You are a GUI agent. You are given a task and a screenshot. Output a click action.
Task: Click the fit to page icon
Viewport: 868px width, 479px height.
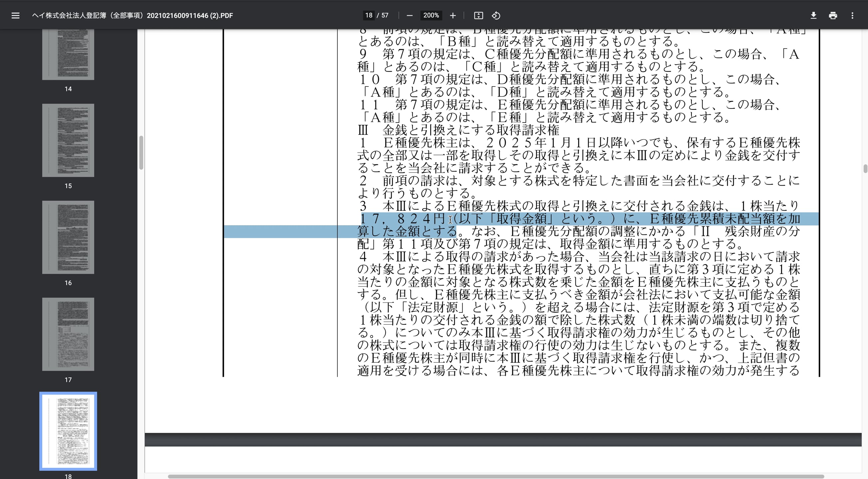pos(478,16)
